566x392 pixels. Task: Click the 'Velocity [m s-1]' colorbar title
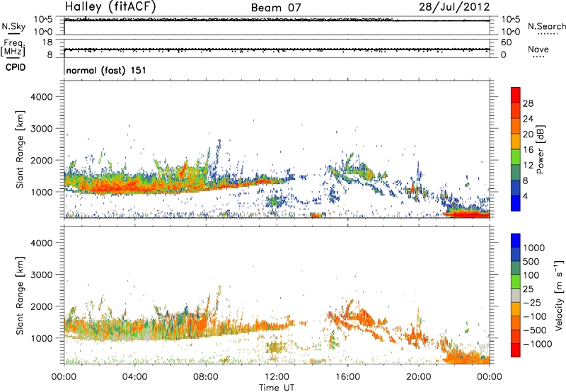(x=559, y=295)
